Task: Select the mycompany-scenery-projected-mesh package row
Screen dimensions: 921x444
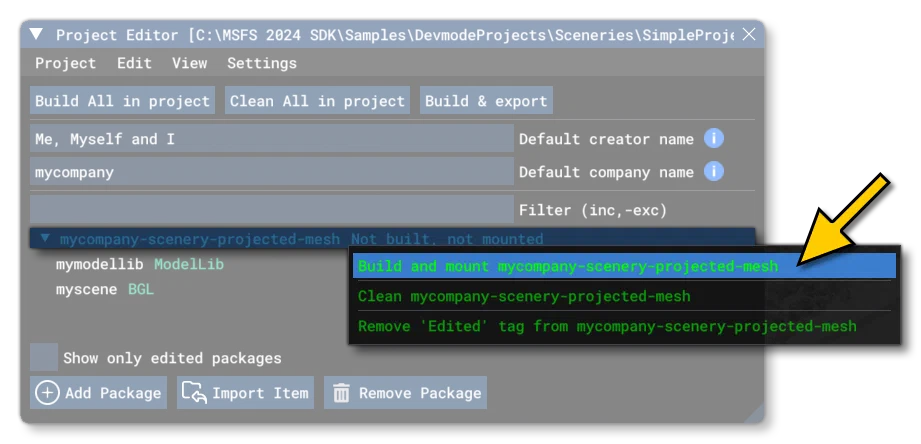Action: point(392,239)
